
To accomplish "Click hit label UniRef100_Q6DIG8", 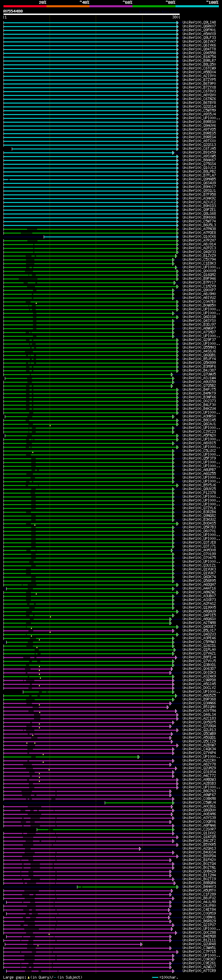I will [199, 317].
